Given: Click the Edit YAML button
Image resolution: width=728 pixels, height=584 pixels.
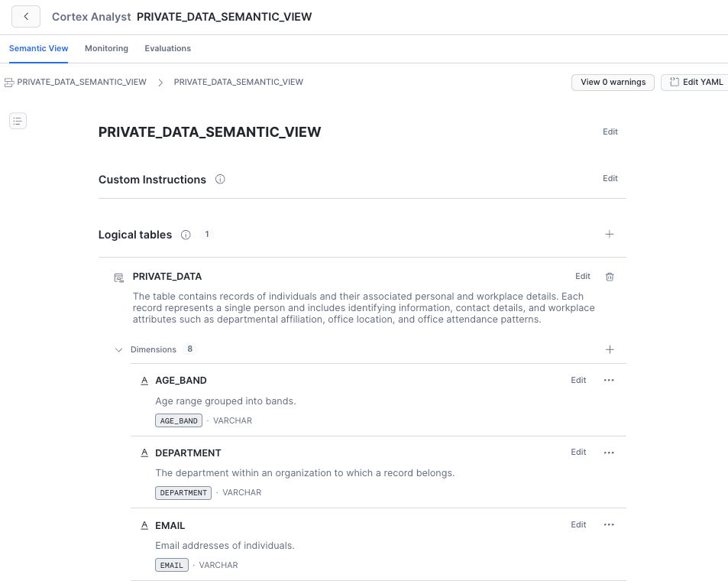Looking at the screenshot, I should [x=696, y=83].
